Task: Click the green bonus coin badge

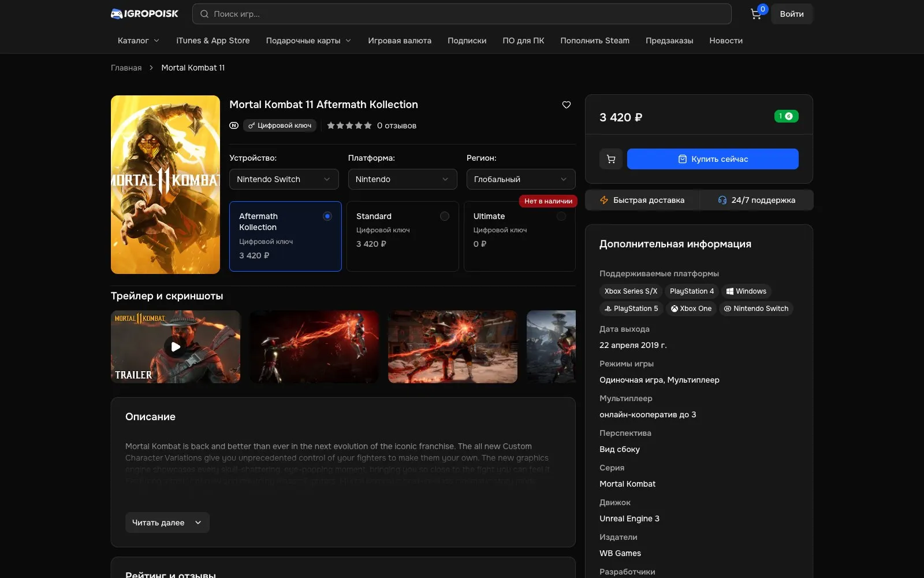Action: [786, 116]
